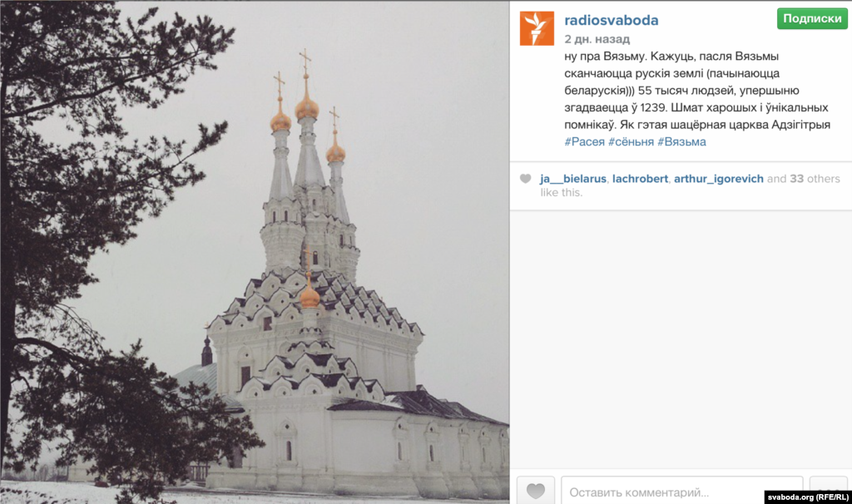
Task: Click the 'like this.' text under likers
Action: tap(562, 192)
